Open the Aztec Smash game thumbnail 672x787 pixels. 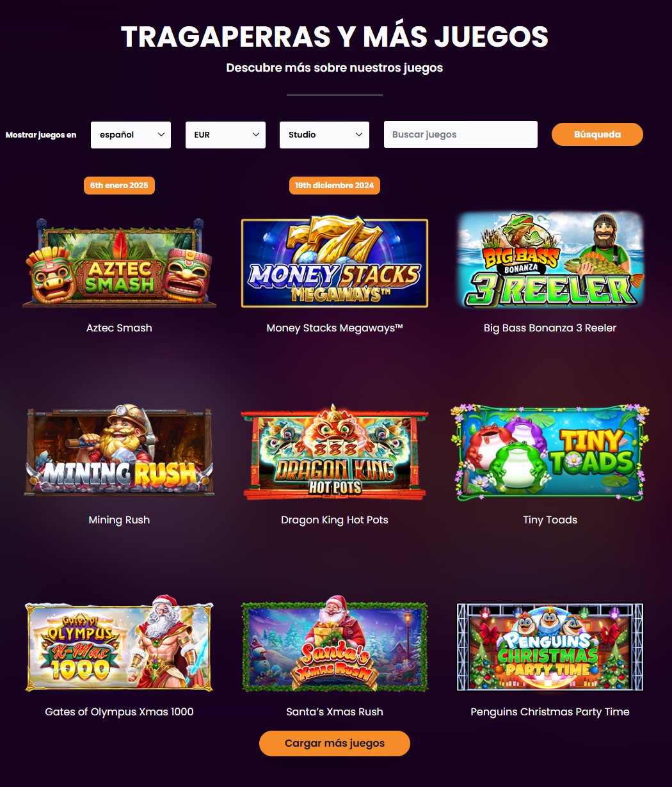pos(119,262)
